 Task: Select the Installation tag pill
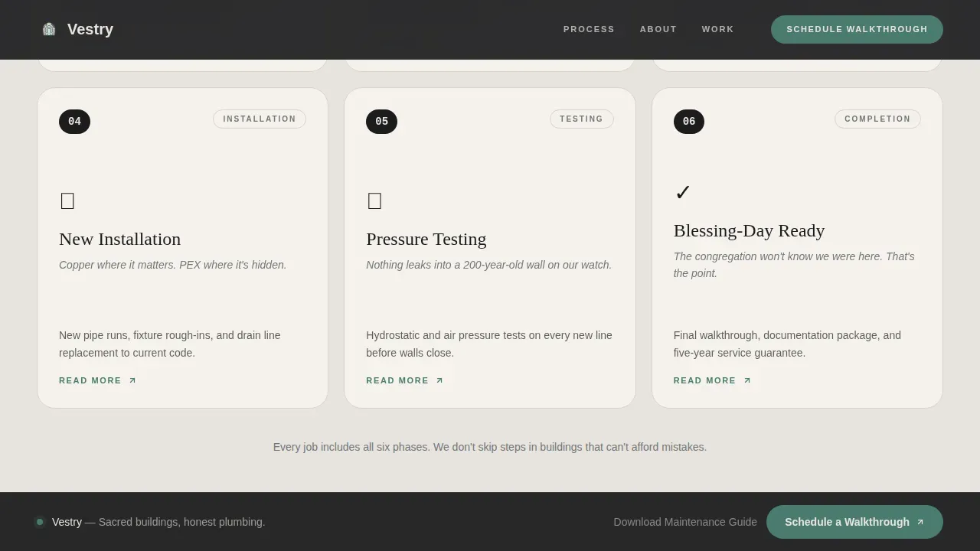pyautogui.click(x=260, y=119)
